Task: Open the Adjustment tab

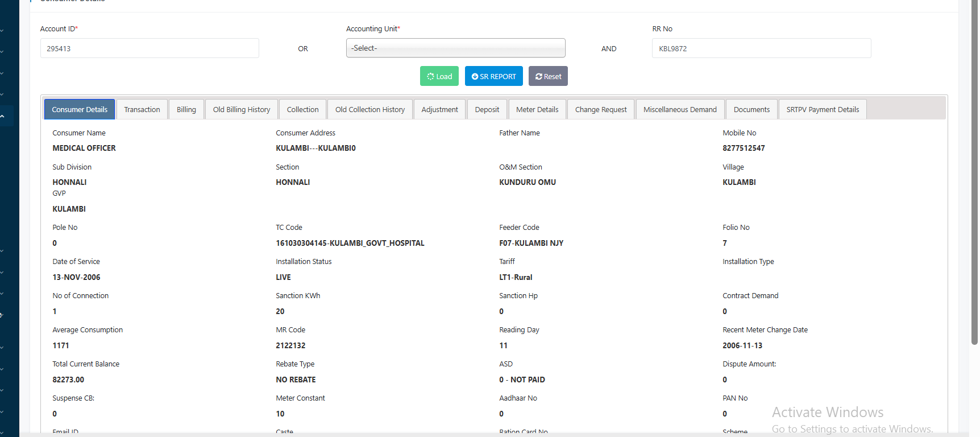Action: tap(439, 110)
